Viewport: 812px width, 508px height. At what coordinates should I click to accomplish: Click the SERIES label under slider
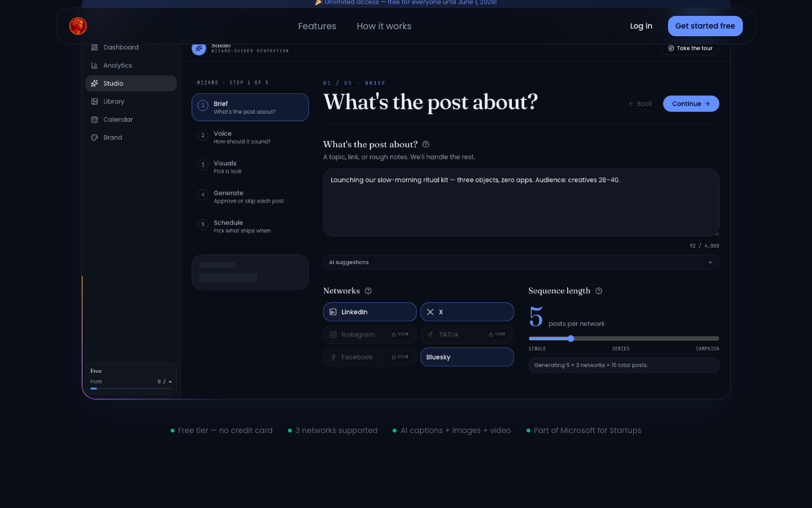coord(620,349)
